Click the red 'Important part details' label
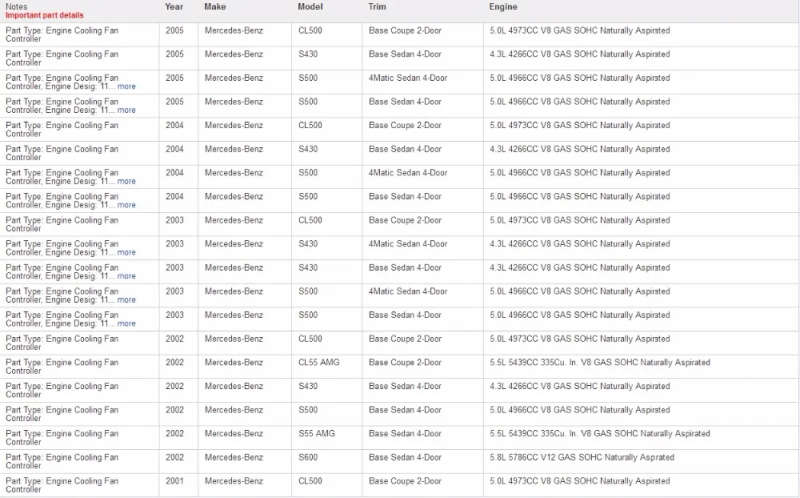800x498 pixels. (44, 15)
